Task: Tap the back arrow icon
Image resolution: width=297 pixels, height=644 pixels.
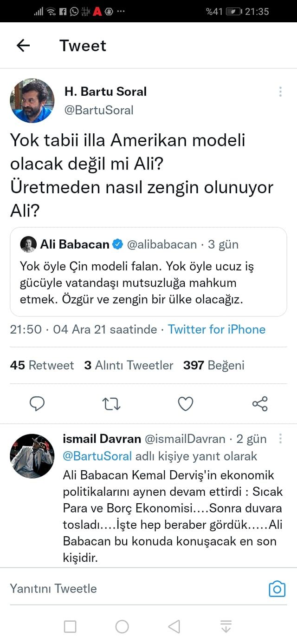Action: [x=23, y=46]
